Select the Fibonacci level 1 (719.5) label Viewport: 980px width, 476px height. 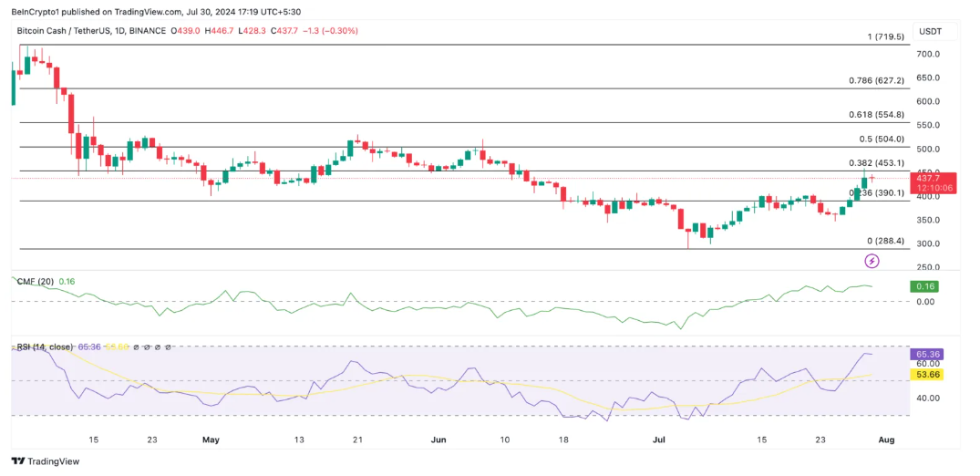[x=884, y=36]
